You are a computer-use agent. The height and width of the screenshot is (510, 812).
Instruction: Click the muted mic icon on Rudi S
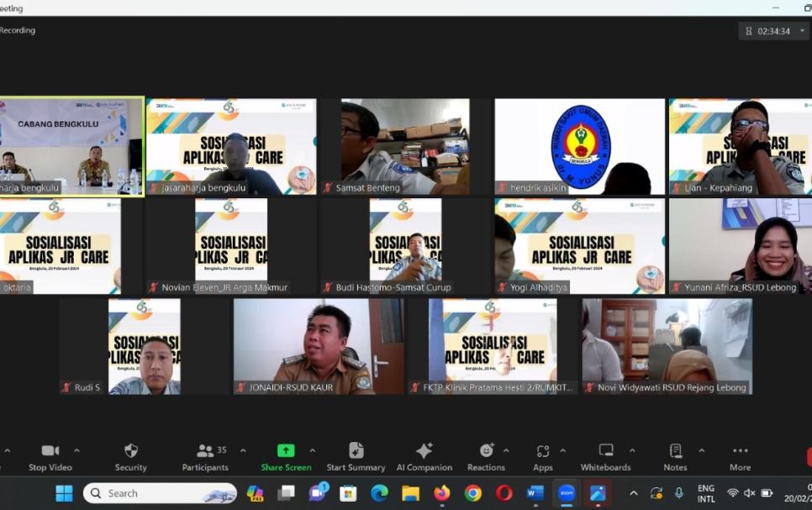click(x=66, y=387)
